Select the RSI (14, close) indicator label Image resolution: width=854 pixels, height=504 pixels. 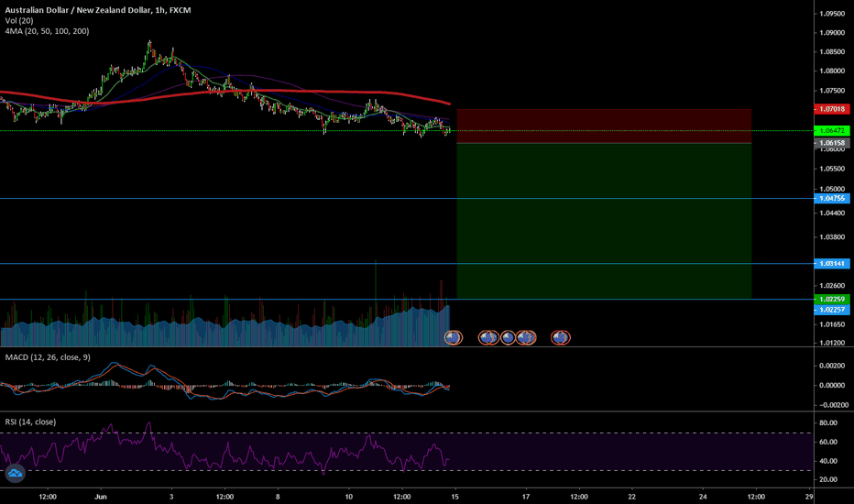pos(30,422)
